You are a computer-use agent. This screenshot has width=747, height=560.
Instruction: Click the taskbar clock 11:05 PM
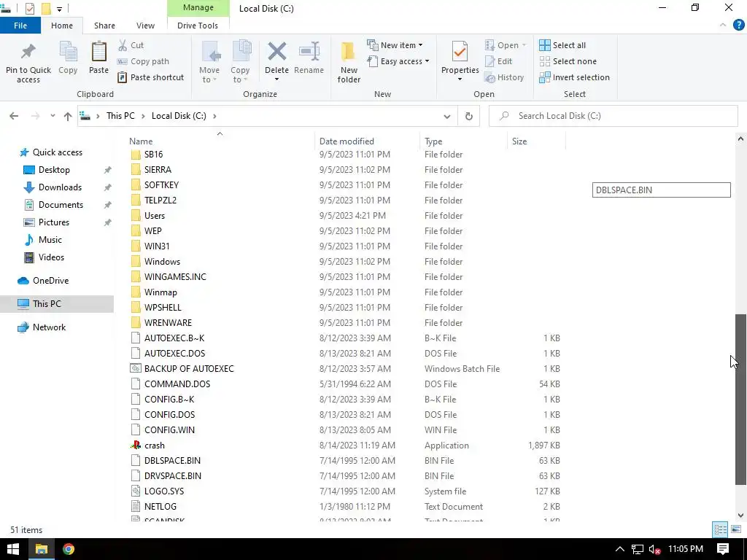pyautogui.click(x=686, y=549)
